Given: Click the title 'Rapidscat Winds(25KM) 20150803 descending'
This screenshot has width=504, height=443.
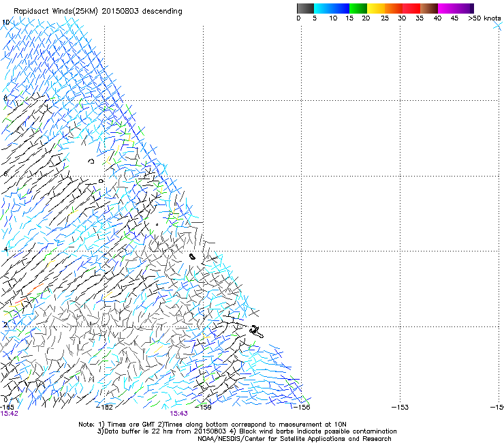Looking at the screenshot, I should (97, 11).
